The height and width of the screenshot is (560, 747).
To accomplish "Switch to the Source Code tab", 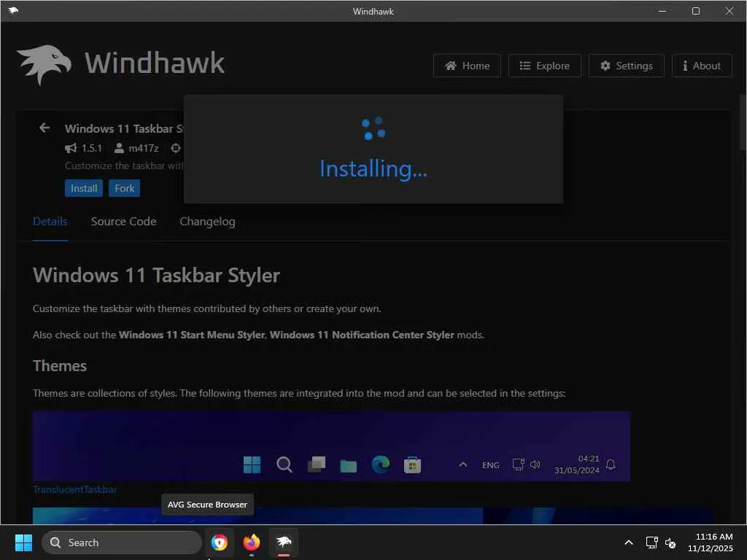I will click(x=123, y=222).
